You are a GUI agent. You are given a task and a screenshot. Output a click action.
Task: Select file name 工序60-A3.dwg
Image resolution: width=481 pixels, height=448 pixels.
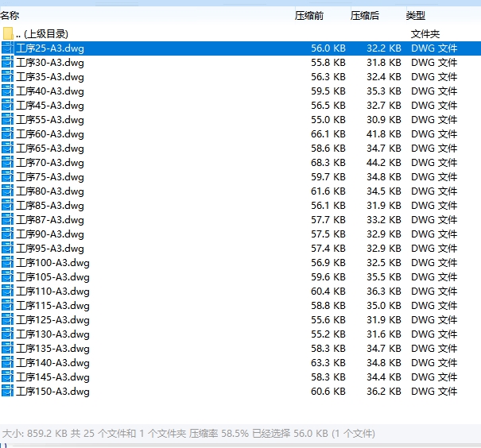pyautogui.click(x=50, y=134)
